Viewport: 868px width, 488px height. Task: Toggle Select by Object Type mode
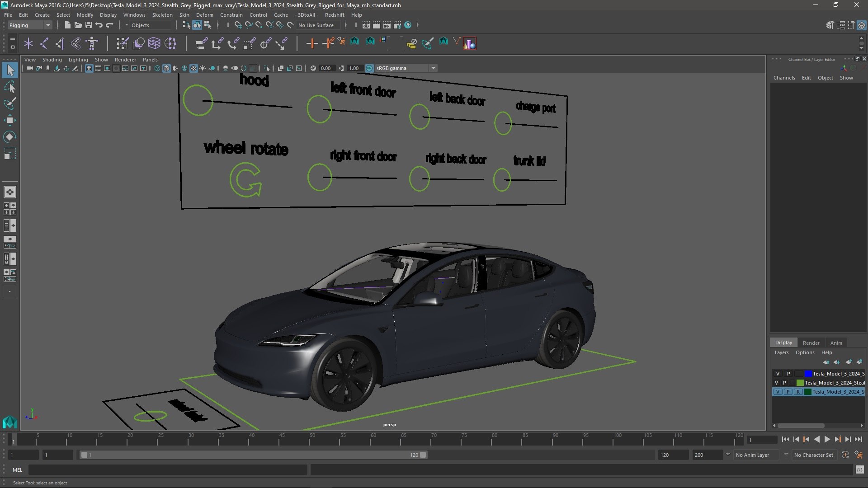click(197, 25)
